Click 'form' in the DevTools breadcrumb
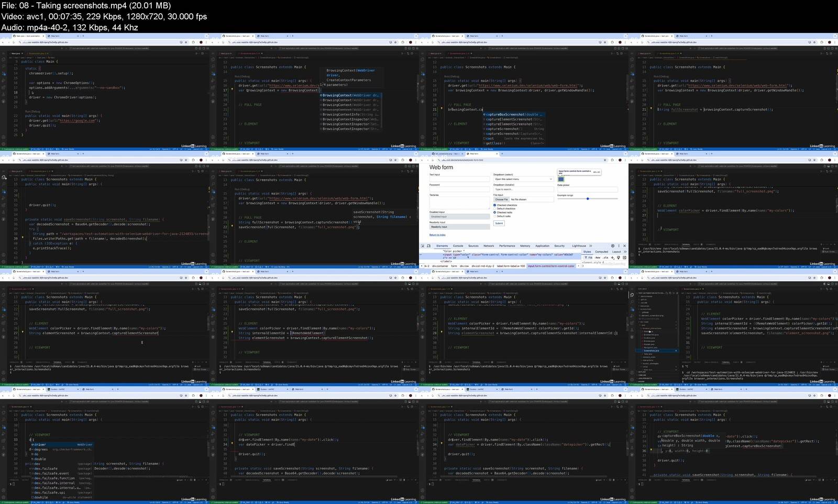 point(454,266)
